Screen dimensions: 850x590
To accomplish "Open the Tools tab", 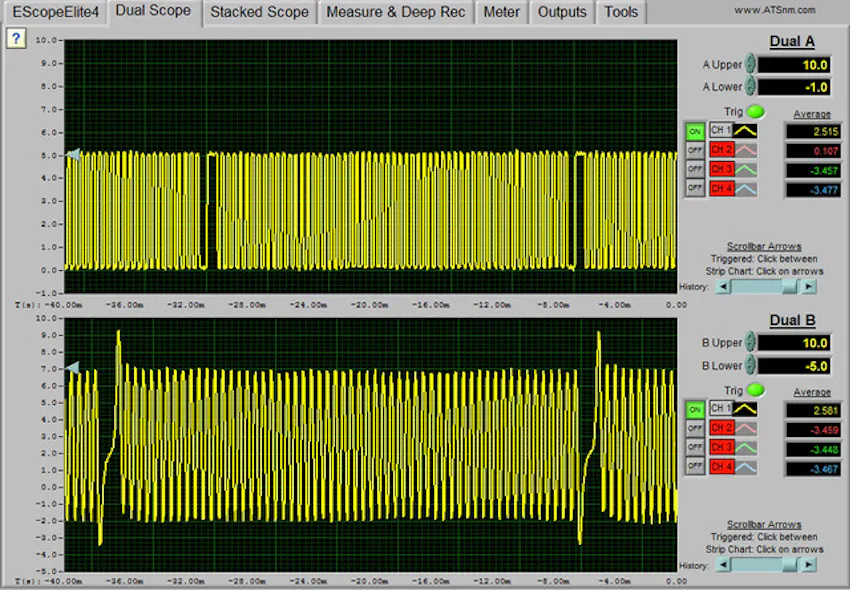I will pyautogui.click(x=621, y=12).
